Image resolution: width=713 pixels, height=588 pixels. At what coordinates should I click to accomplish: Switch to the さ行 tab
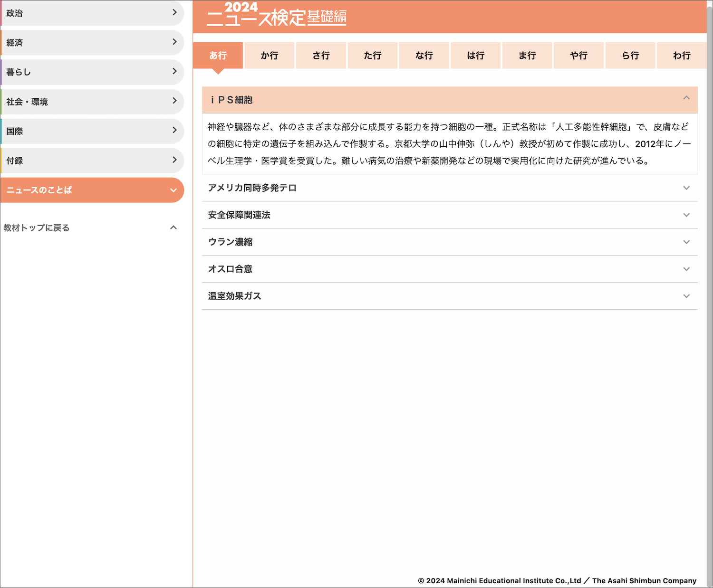(321, 56)
